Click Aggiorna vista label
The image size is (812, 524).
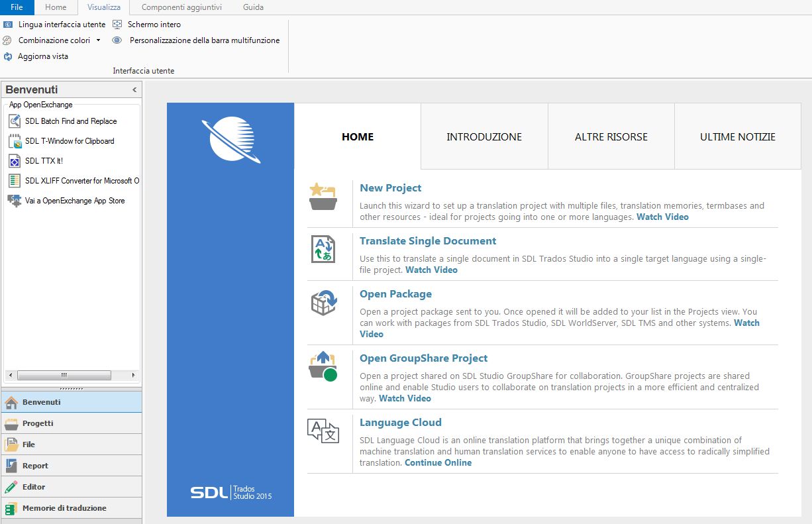(x=43, y=56)
